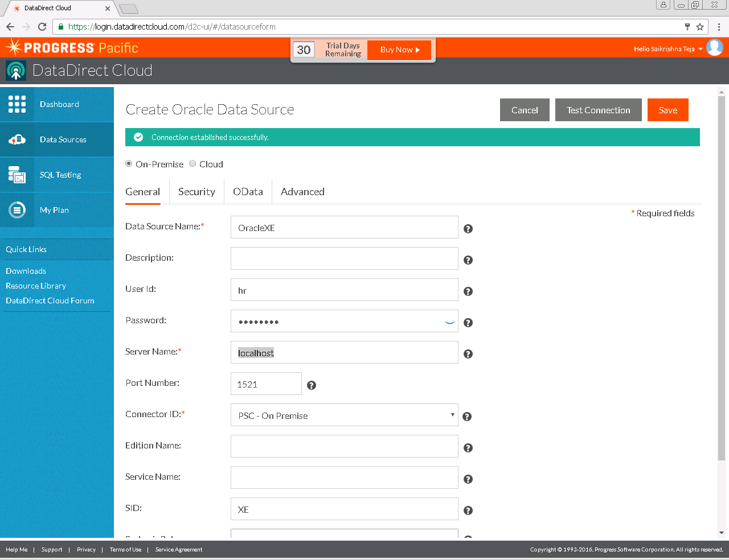The image size is (729, 560).
Task: Click the Description input field
Action: click(345, 258)
